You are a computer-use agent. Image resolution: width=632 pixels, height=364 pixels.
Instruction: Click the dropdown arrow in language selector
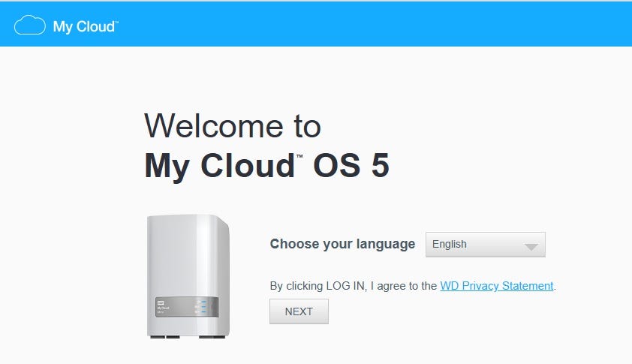pyautogui.click(x=531, y=245)
